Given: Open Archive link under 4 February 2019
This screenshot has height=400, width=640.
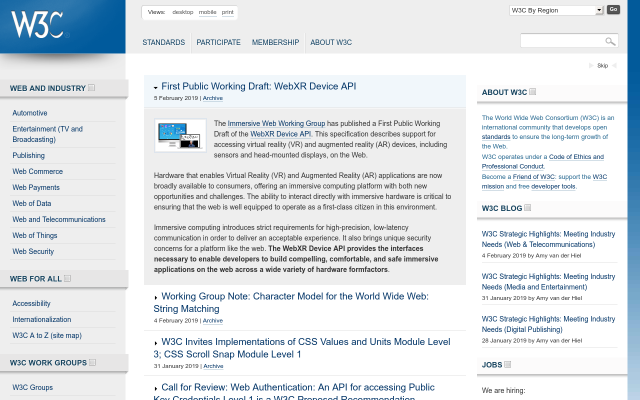Looking at the screenshot, I should (x=213, y=320).
